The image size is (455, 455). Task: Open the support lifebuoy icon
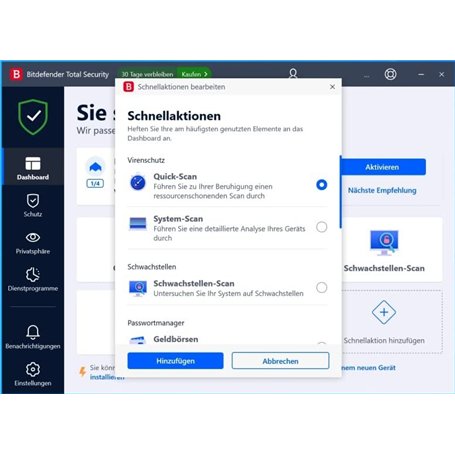point(390,74)
